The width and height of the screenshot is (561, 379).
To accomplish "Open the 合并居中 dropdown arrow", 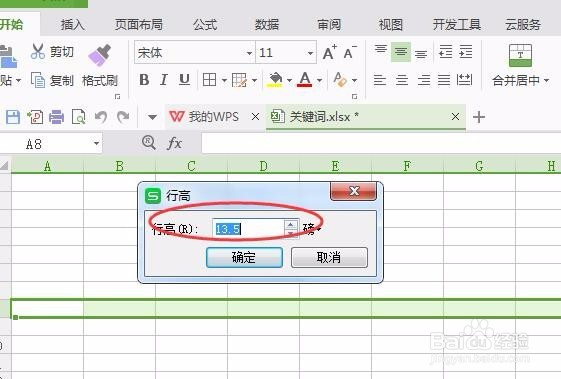I will (546, 81).
